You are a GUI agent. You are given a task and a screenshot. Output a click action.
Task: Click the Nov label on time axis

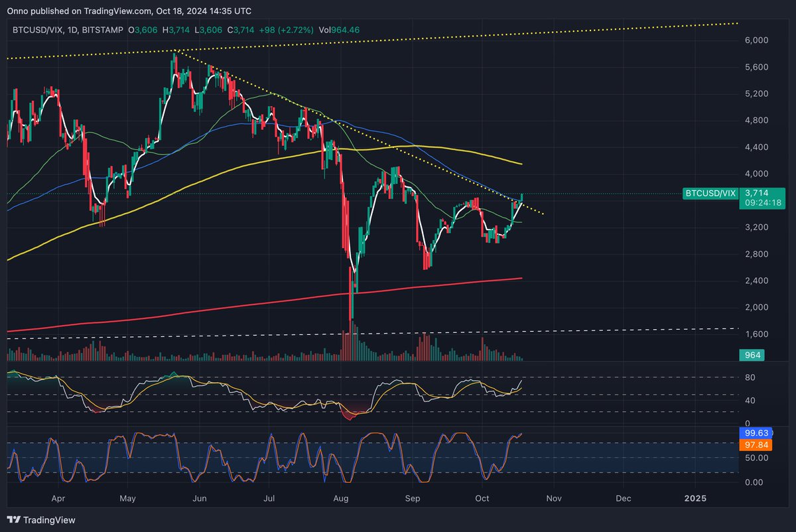555,497
